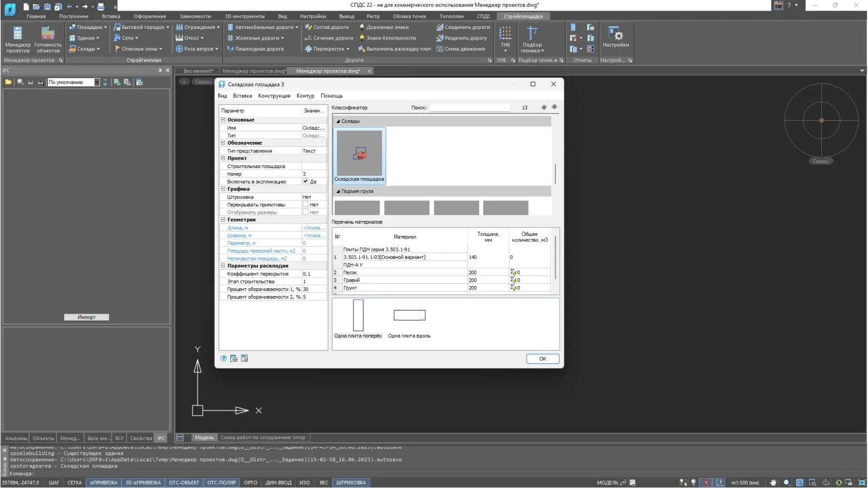Click the Готовность объектов ribbon icon

click(48, 39)
